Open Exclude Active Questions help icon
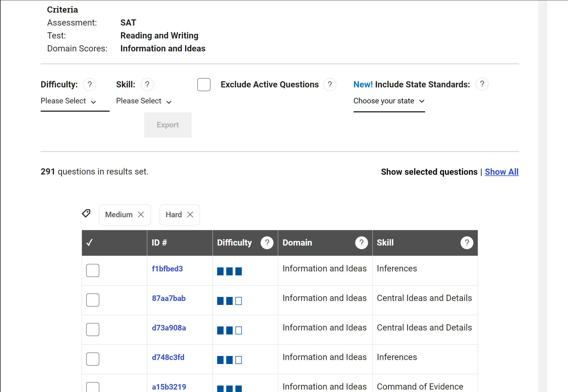 330,84
